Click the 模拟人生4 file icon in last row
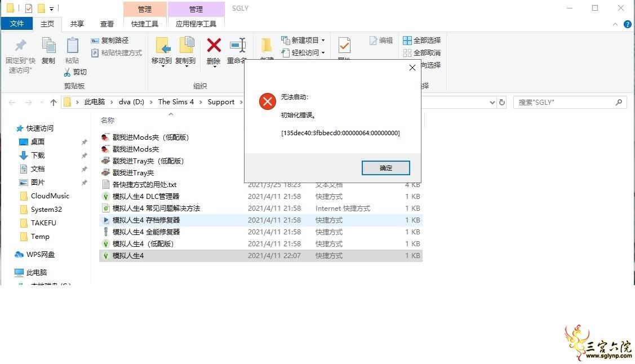Viewport: 635px width, 364px height. (106, 255)
